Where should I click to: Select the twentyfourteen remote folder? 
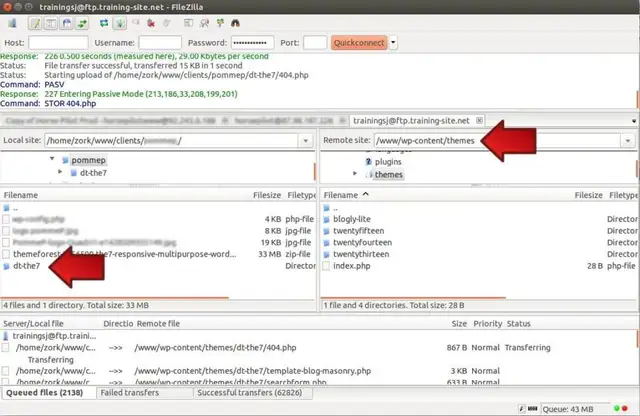click(x=362, y=242)
